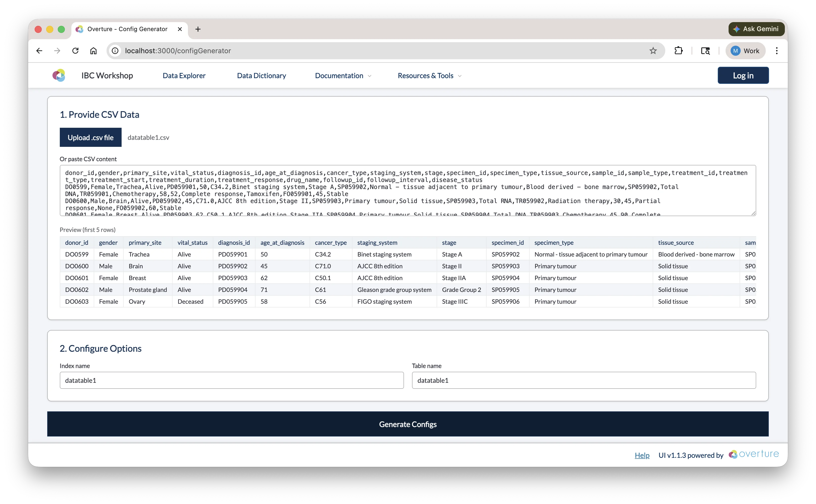Open the Data Dictionary page
Image resolution: width=816 pixels, height=504 pixels.
(x=262, y=76)
